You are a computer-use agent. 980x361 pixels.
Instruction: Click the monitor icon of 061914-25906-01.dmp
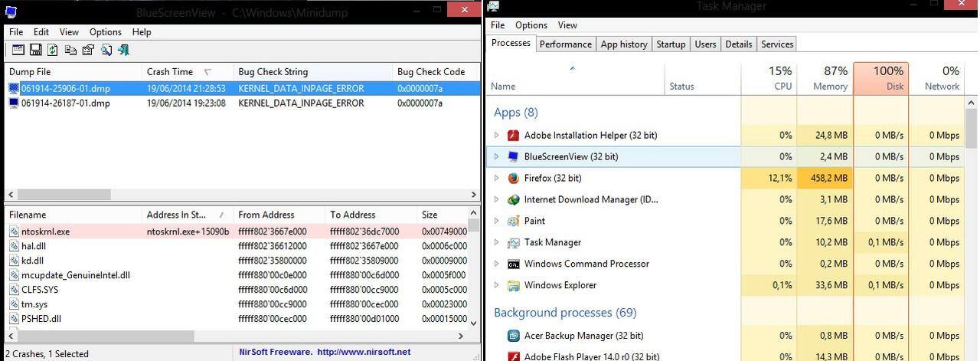pyautogui.click(x=14, y=88)
